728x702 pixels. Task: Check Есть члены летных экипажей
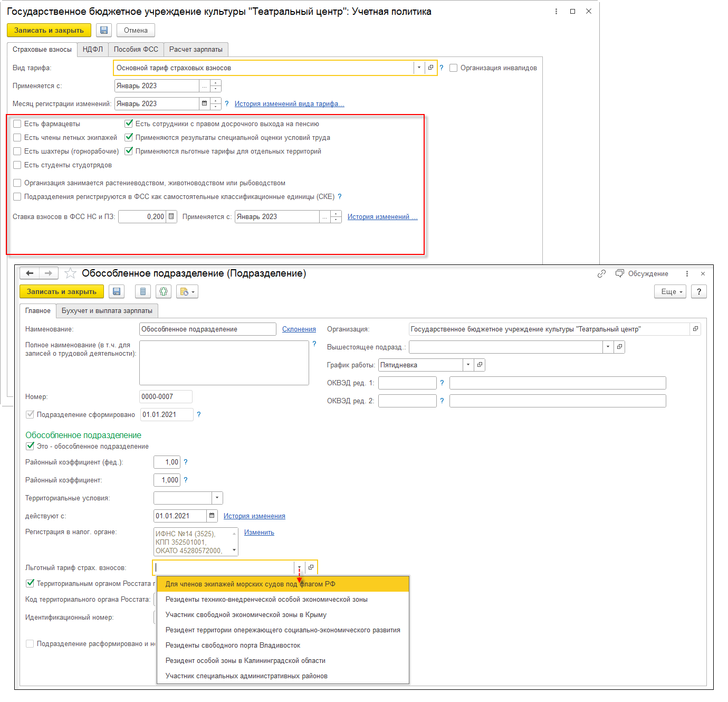17,137
